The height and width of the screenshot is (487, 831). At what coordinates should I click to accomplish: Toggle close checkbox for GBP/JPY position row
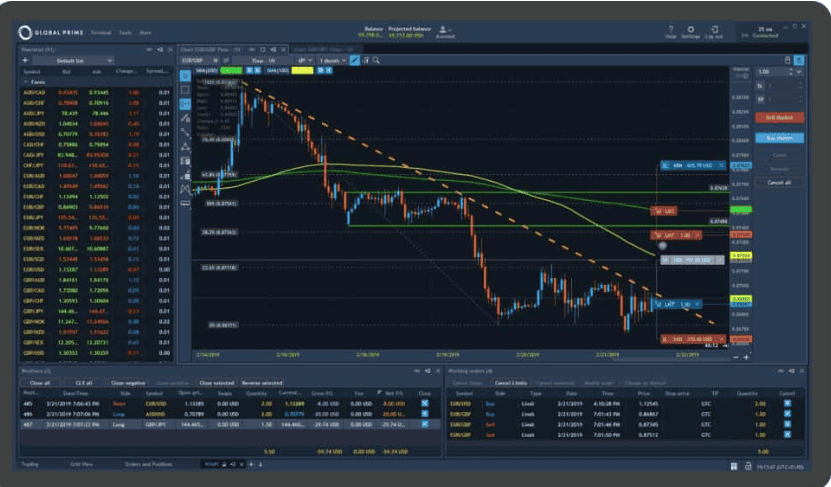pos(424,424)
